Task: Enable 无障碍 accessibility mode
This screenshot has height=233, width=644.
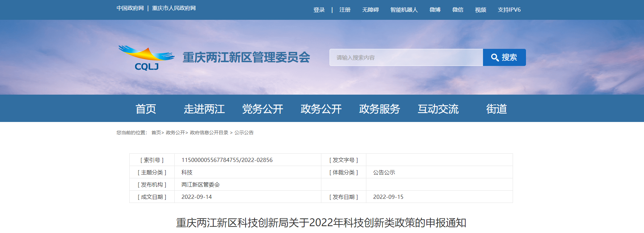Action: [x=370, y=10]
